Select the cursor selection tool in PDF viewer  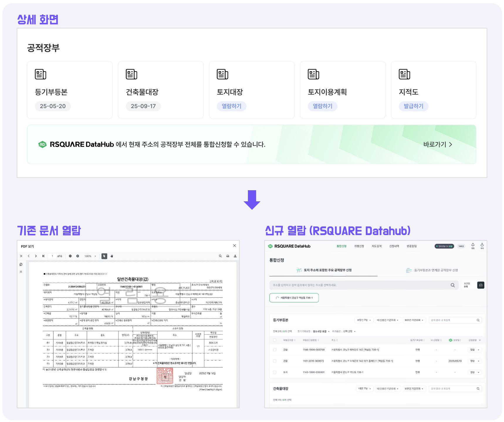pos(104,256)
